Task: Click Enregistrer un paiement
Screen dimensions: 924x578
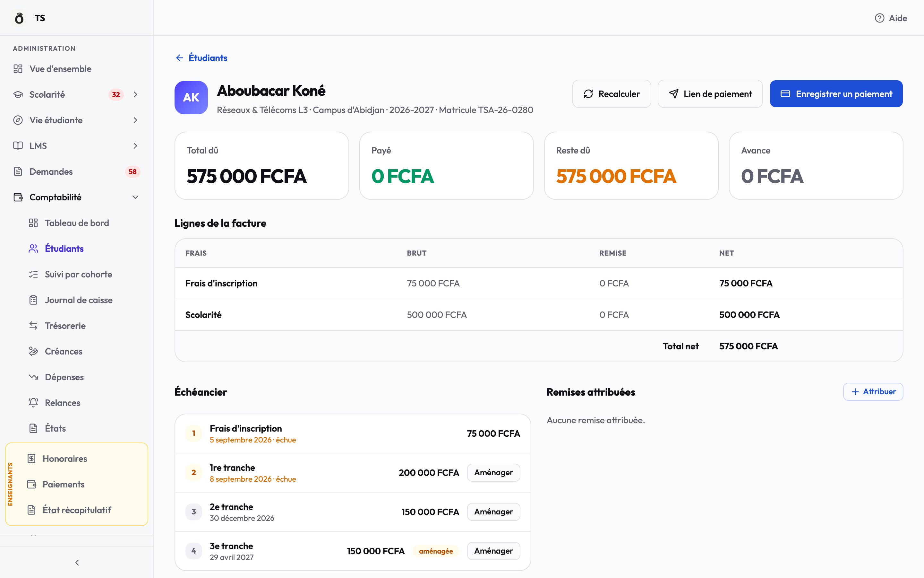Action: pyautogui.click(x=836, y=94)
